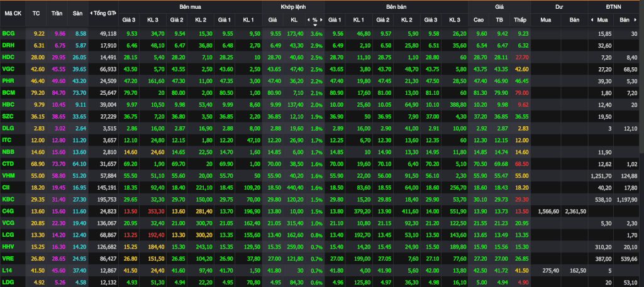Image resolution: width=644 pixels, height=287 pixels.
Task: Click ceiling price 84.70 in BCM row
Action: click(x=58, y=93)
